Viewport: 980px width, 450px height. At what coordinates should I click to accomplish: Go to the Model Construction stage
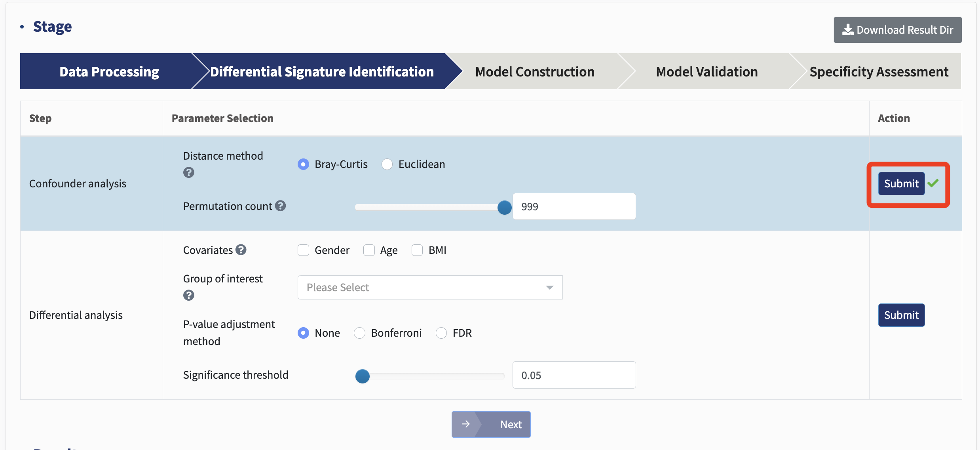(x=535, y=71)
